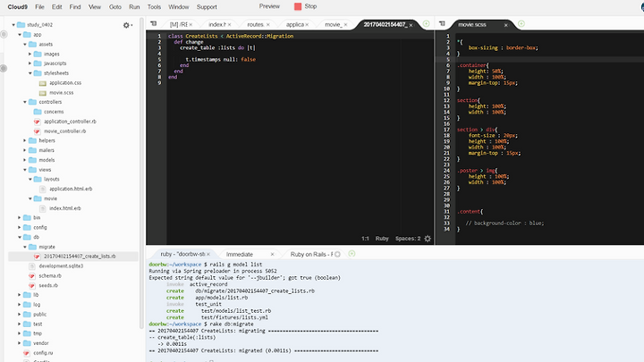Click the Cloud9 menu

click(x=17, y=7)
